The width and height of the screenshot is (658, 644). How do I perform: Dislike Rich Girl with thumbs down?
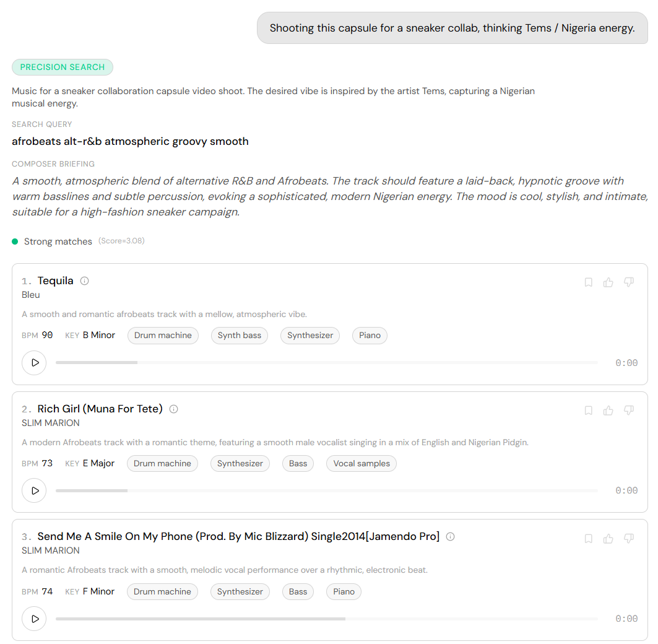point(628,410)
